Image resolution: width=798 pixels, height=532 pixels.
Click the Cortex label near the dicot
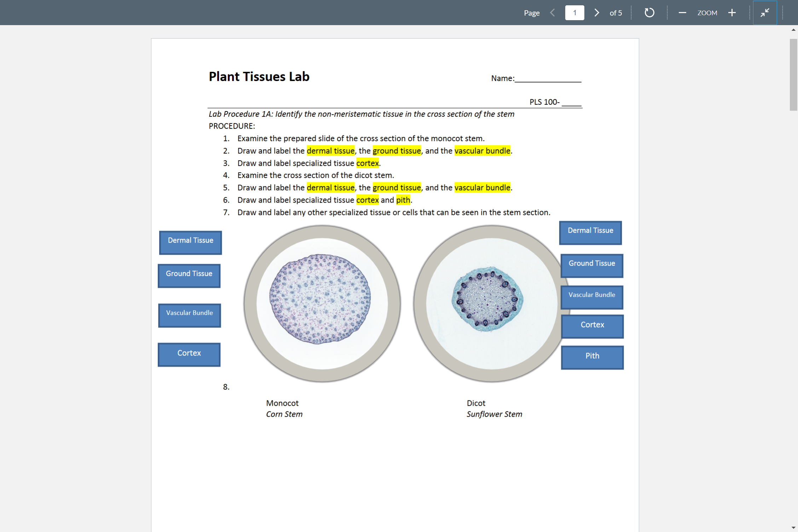pyautogui.click(x=592, y=326)
